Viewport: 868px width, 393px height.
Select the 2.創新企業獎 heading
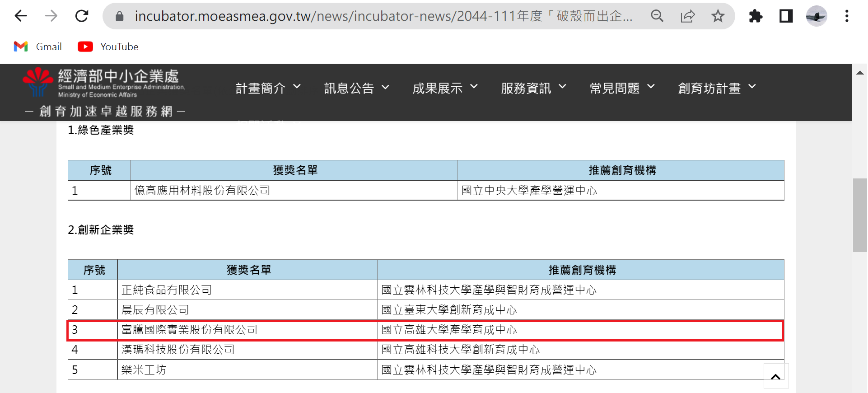(x=101, y=230)
